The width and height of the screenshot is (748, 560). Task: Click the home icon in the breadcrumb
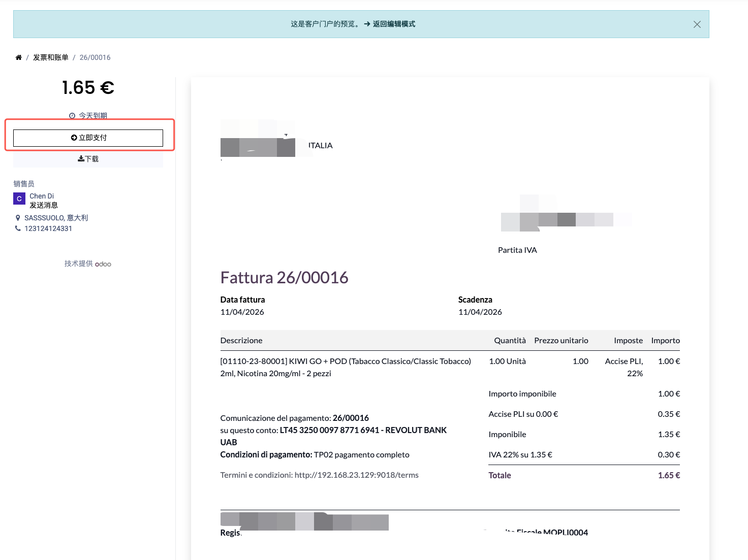coord(18,57)
